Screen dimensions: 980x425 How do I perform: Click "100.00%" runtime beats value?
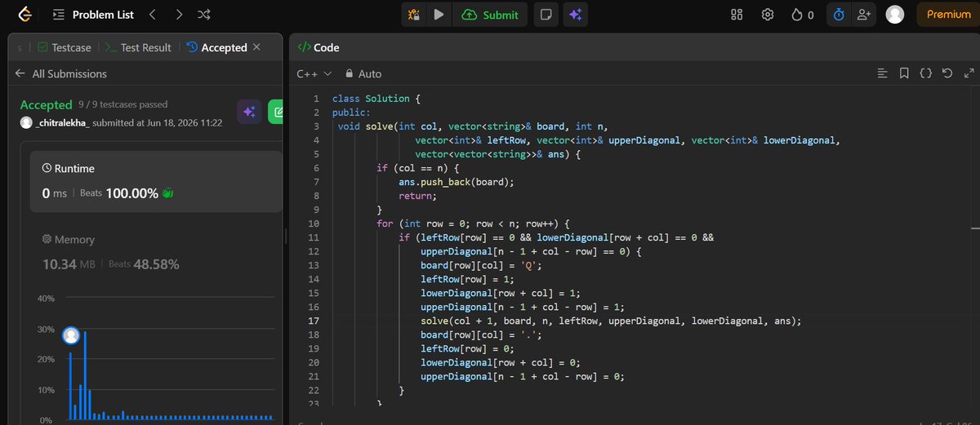131,193
